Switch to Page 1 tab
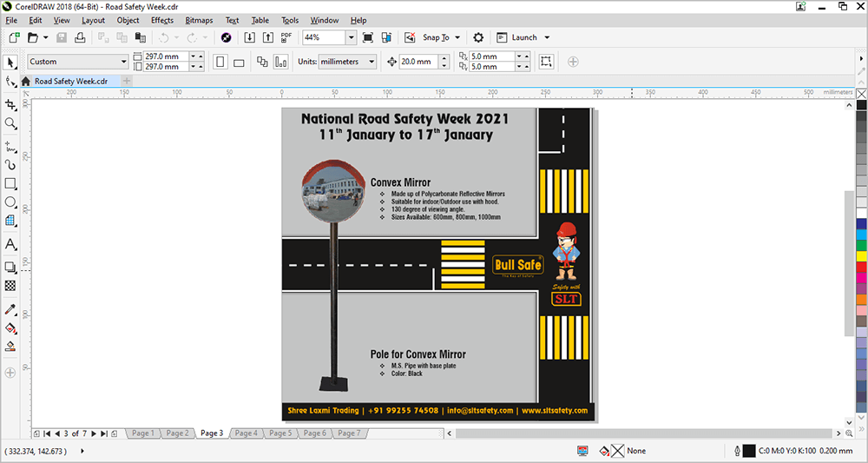The height and width of the screenshot is (463, 868). [143, 433]
